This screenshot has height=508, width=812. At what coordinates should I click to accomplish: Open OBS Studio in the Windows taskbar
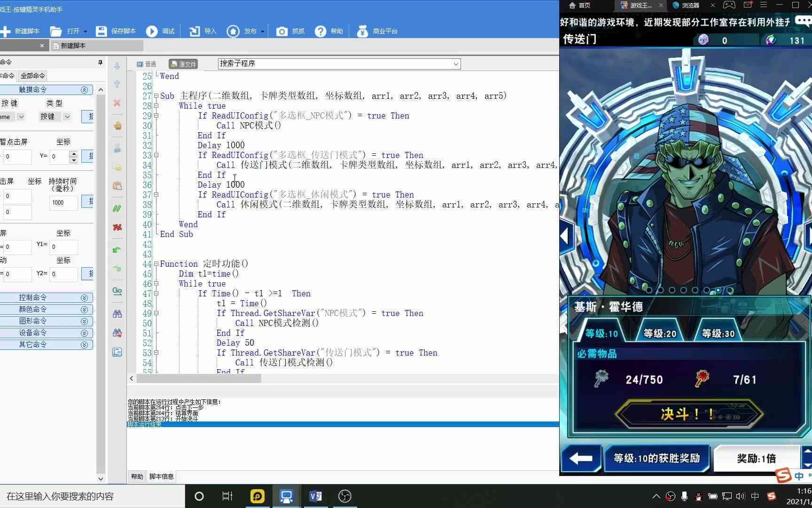[x=345, y=496]
